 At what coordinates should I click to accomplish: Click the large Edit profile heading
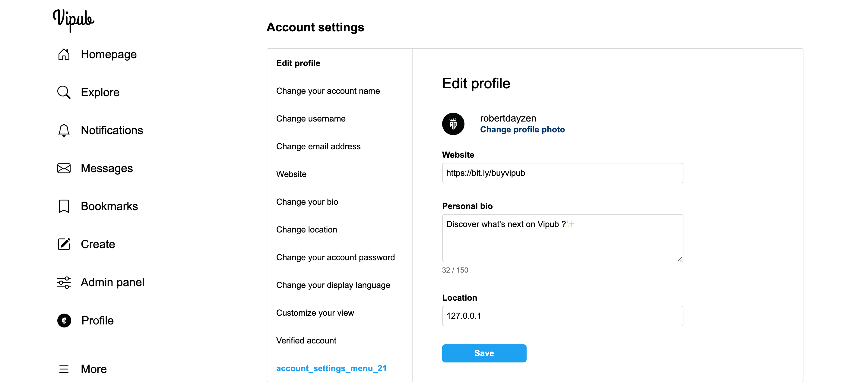(476, 83)
